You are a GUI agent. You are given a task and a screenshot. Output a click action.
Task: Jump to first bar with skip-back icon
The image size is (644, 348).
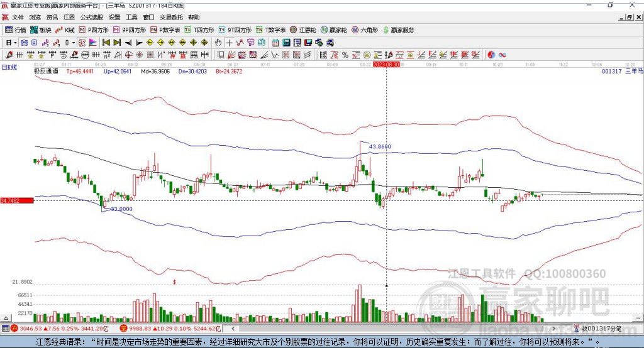(x=106, y=43)
